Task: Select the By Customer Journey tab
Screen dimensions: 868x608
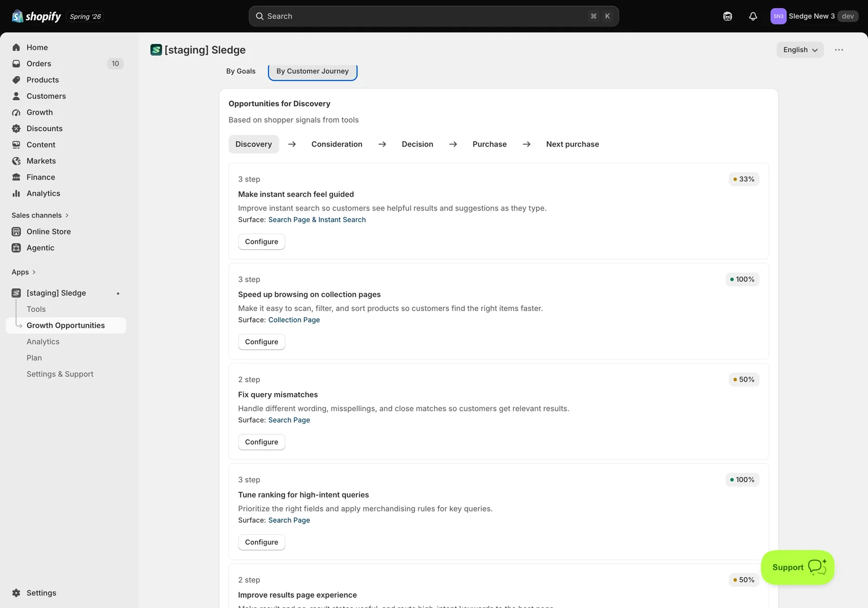Action: point(312,71)
